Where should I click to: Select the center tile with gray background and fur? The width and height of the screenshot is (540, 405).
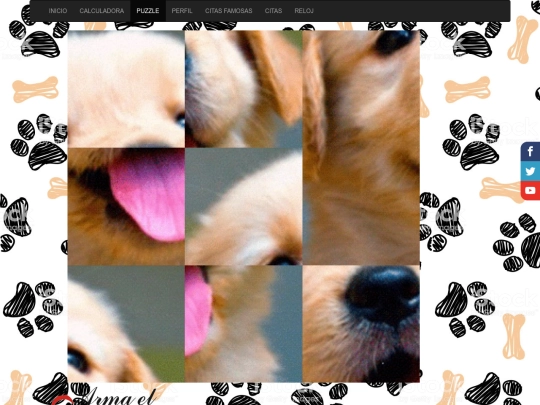tap(244, 207)
